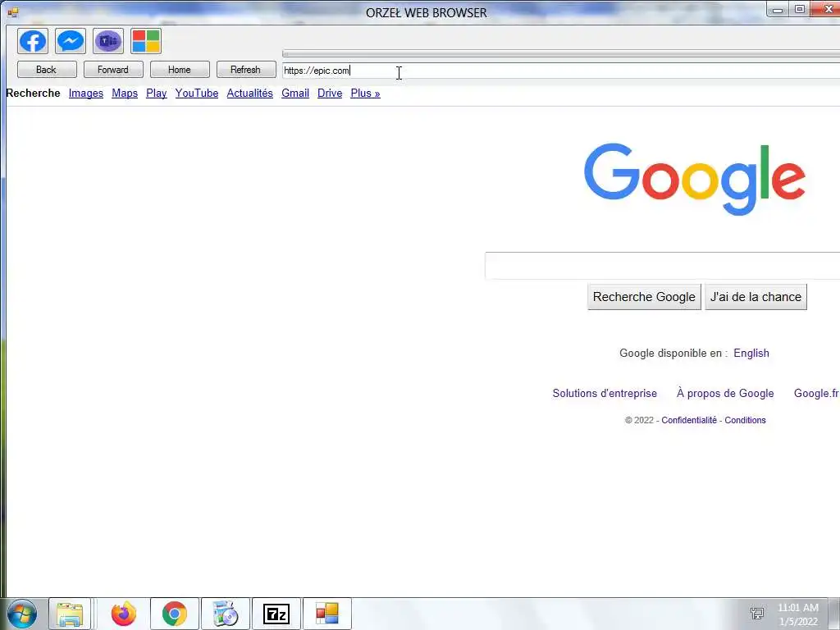Go back with the Back button

47,70
